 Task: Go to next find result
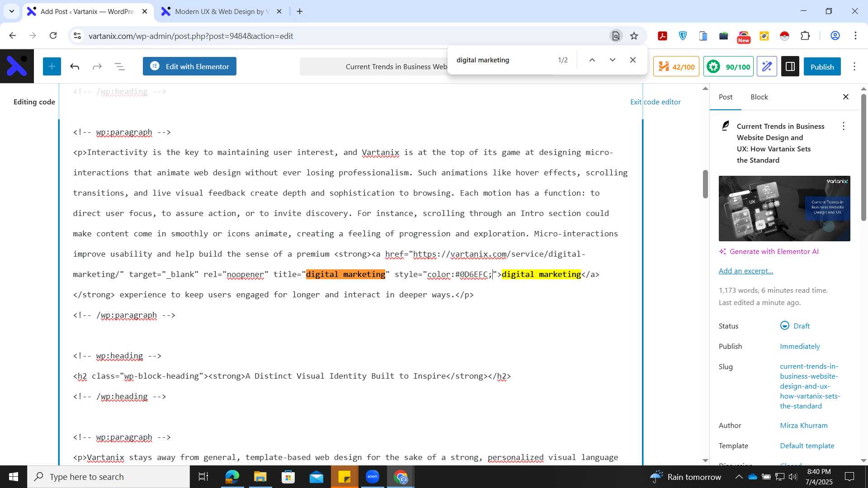(613, 60)
